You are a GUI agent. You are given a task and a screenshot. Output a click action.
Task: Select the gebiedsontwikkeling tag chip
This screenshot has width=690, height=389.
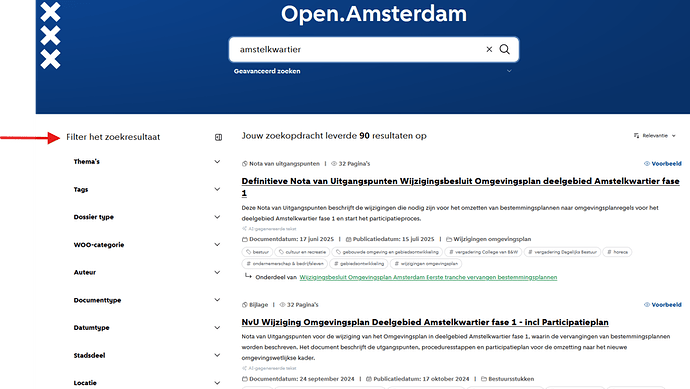[359, 264]
